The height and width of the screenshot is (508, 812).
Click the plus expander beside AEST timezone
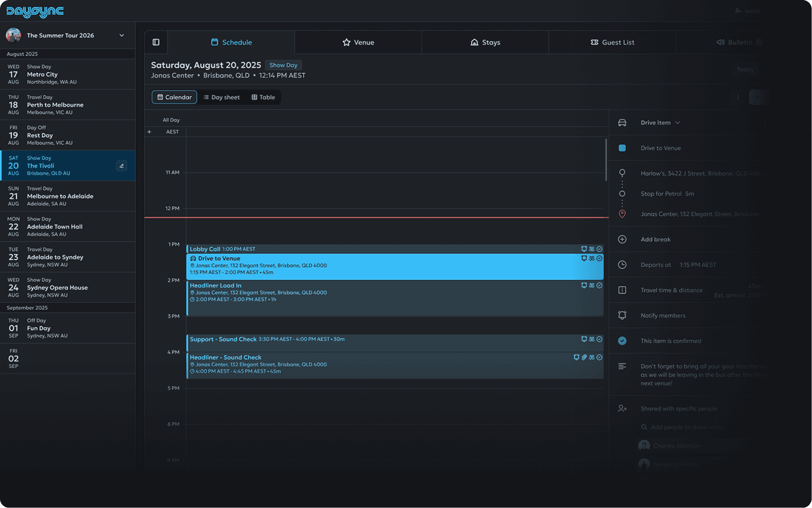coord(149,131)
